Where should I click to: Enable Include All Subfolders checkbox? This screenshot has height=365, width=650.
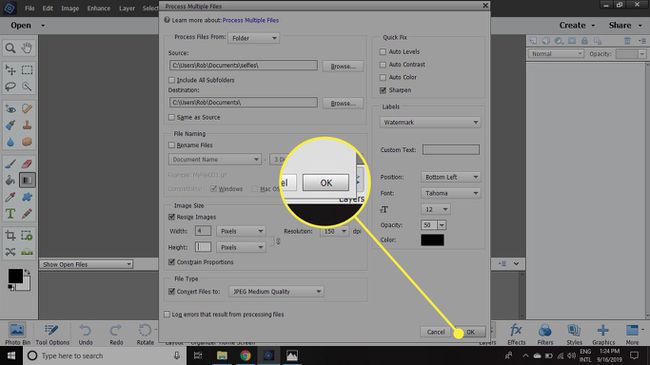(x=172, y=80)
